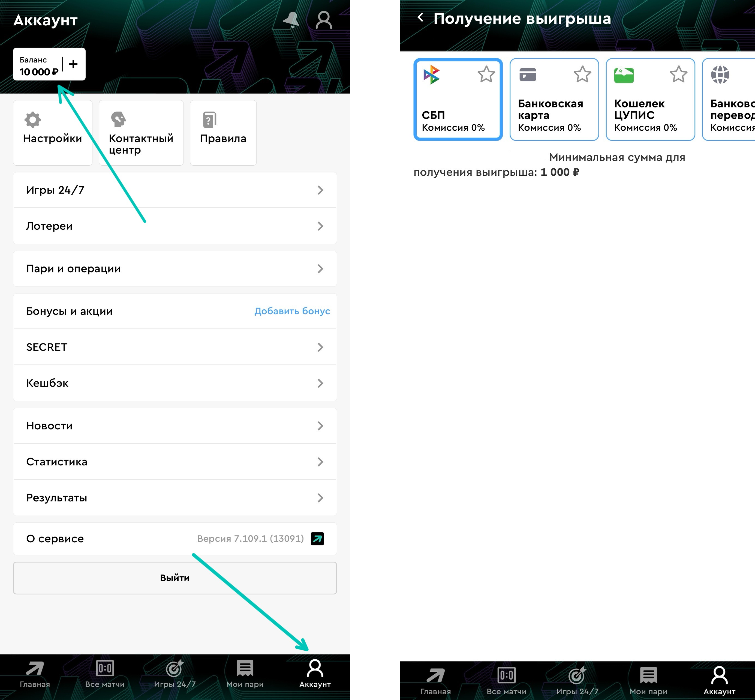The height and width of the screenshot is (700, 755).
Task: Mark СБП as favorite with the star
Action: (x=486, y=74)
